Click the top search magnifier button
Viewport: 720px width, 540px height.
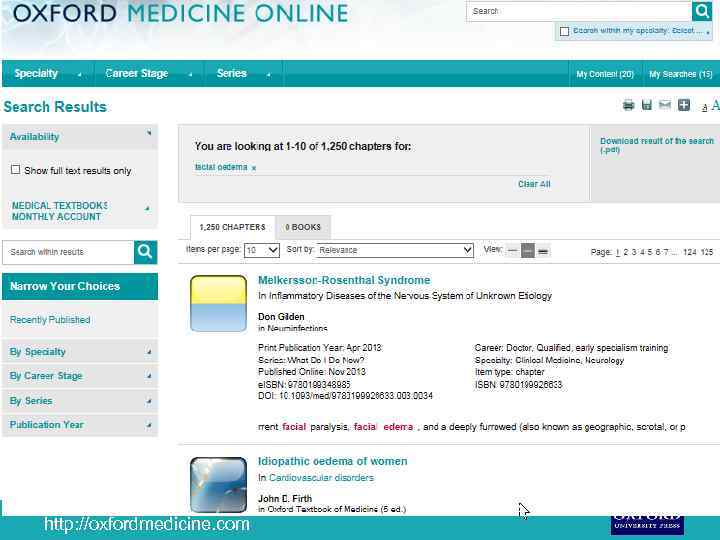coord(702,11)
